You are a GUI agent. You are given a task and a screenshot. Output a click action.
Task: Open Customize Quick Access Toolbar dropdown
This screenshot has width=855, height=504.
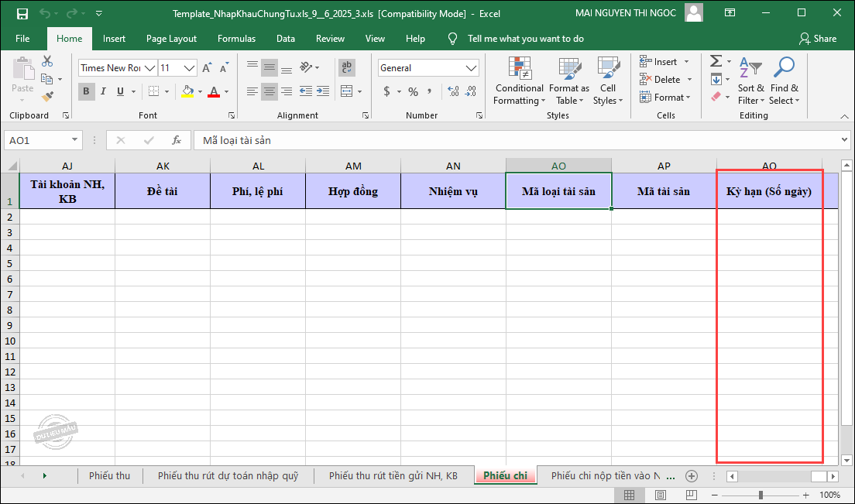pos(98,13)
